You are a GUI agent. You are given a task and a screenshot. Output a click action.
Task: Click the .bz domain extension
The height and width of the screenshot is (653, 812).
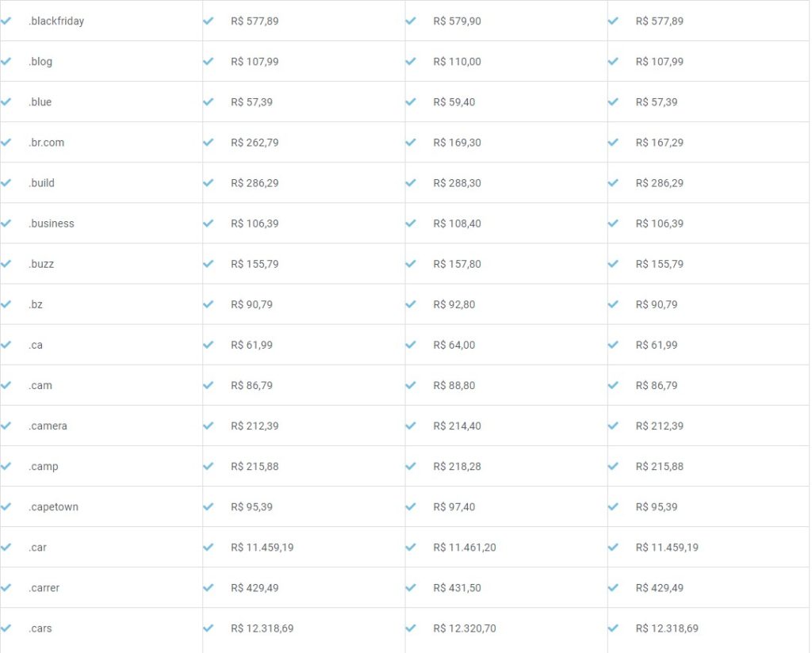(36, 304)
